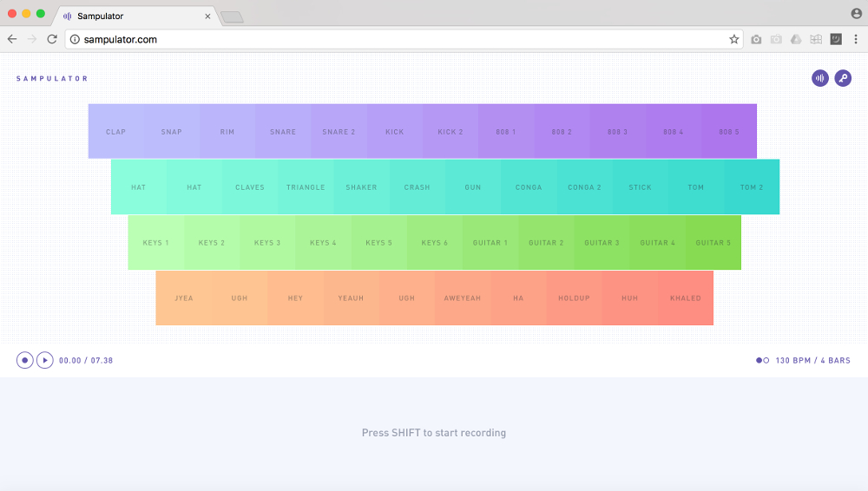This screenshot has width=868, height=491.
Task: Click the 130 BPM / 4 BARS setting
Action: 813,360
